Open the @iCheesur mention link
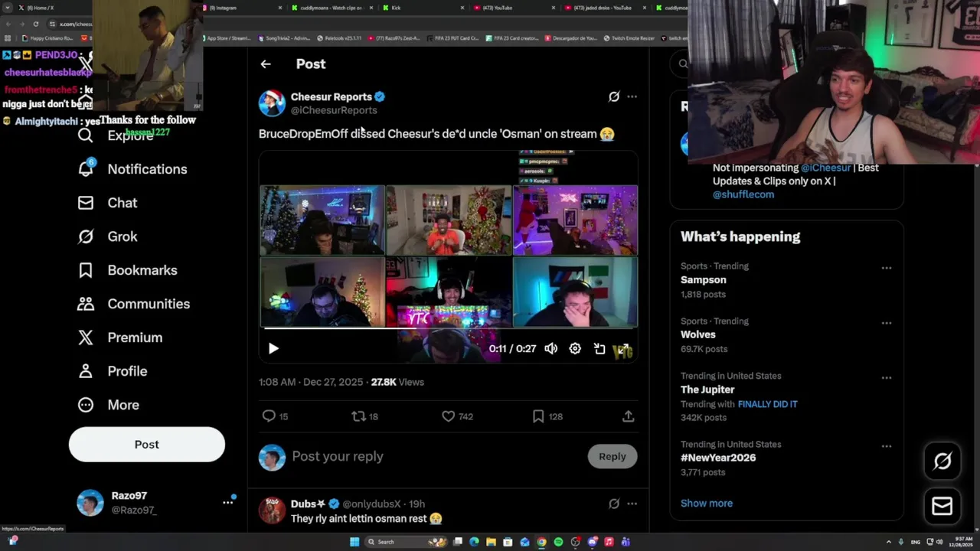 click(826, 168)
